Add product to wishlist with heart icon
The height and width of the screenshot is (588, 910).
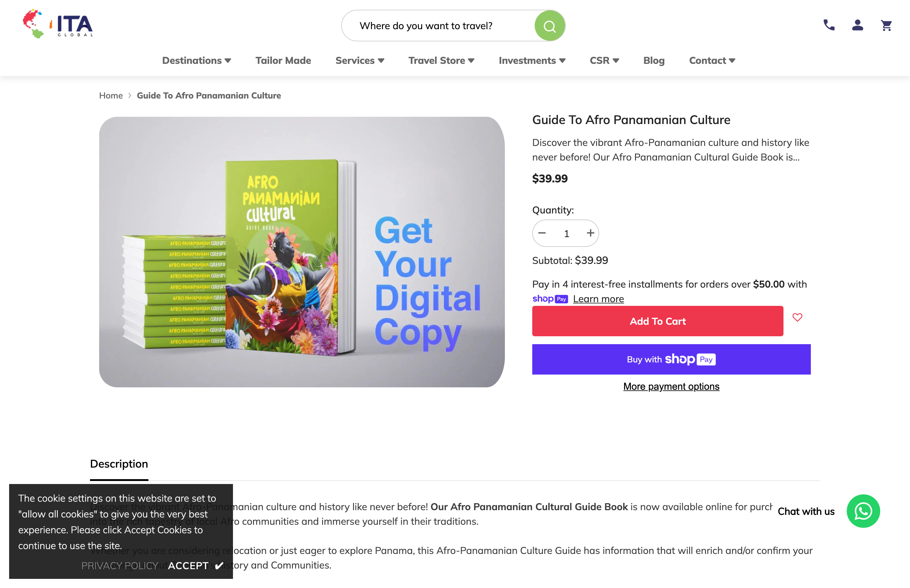tap(797, 317)
